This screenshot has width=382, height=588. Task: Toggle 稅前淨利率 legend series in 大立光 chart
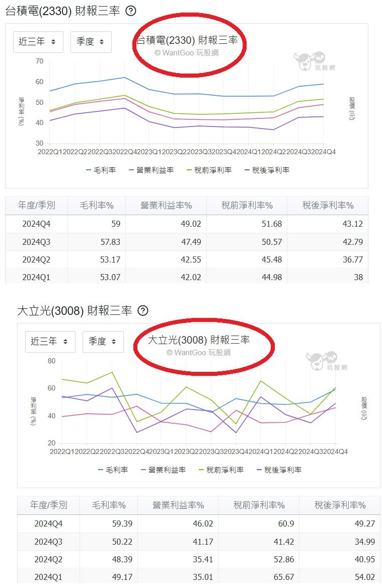point(221,470)
